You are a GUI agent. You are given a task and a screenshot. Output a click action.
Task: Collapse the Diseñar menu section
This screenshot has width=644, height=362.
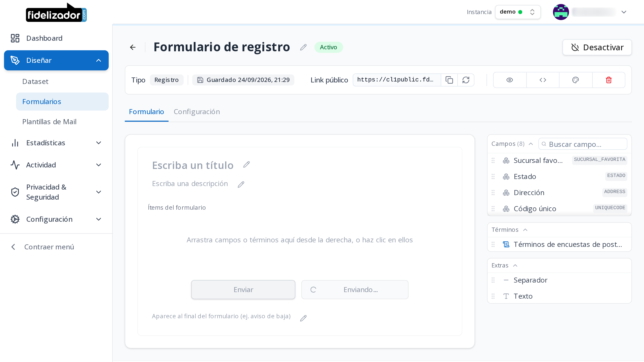(56, 60)
